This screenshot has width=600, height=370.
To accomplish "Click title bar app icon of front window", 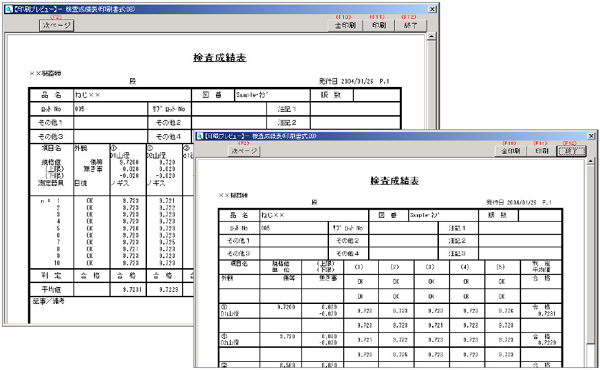I will click(199, 136).
